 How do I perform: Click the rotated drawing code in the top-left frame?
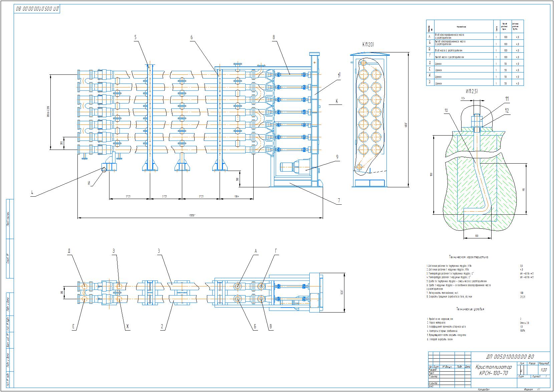pos(37,9)
